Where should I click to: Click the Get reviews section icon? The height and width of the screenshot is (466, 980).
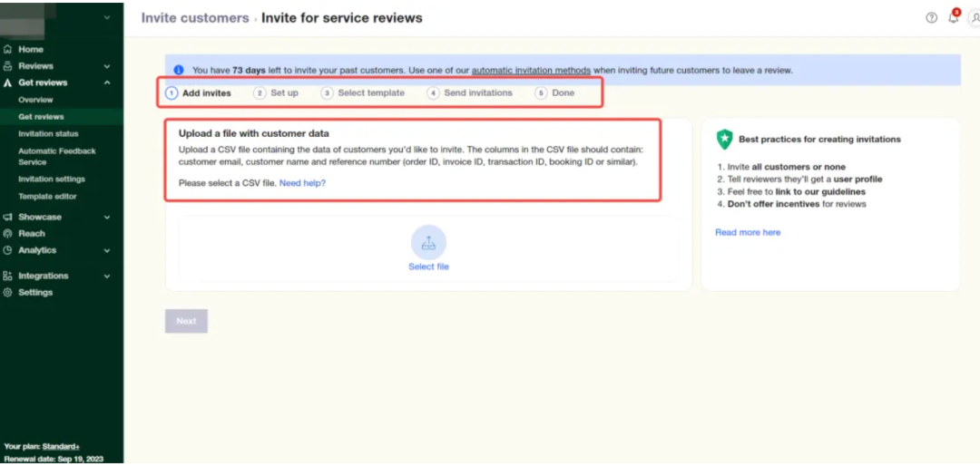[7, 83]
